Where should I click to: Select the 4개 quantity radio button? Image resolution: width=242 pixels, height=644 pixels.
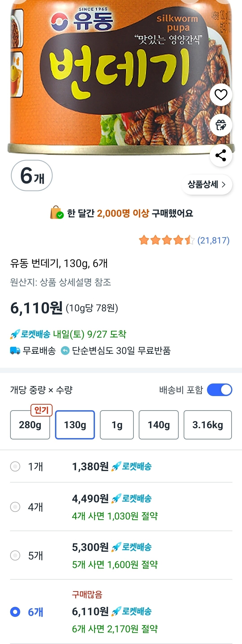pos(15,507)
